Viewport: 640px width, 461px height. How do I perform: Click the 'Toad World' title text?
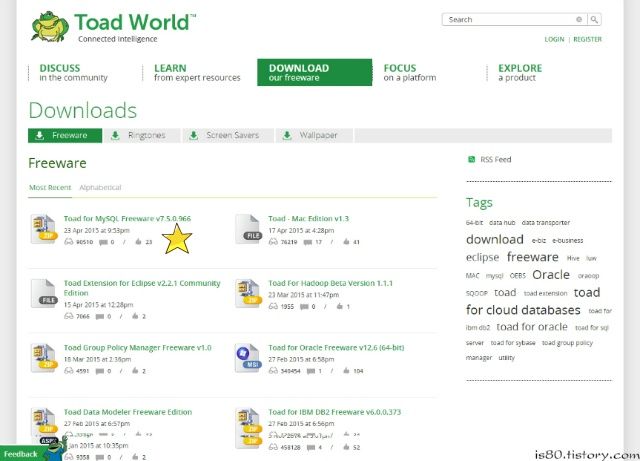coord(132,22)
